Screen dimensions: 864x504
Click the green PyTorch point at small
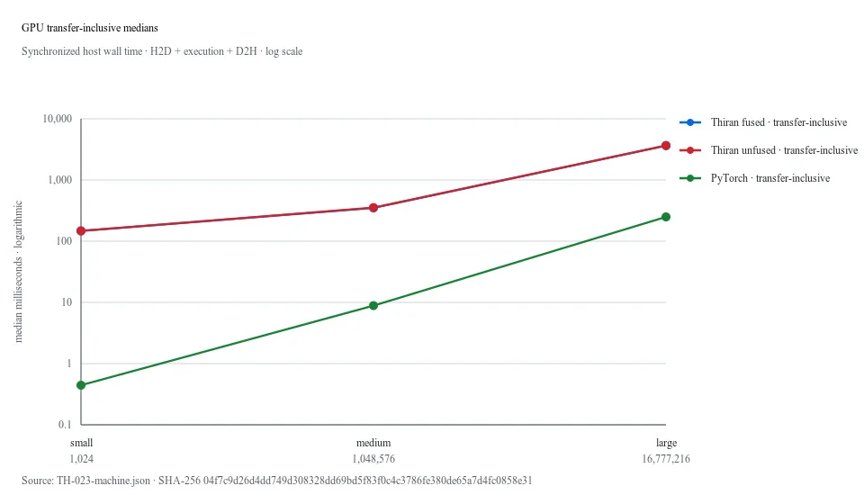tap(81, 385)
